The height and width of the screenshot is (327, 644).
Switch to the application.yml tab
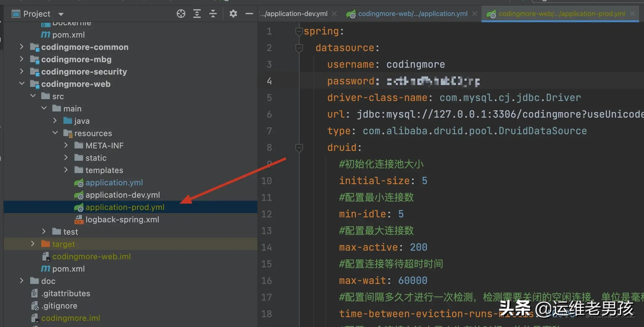413,14
